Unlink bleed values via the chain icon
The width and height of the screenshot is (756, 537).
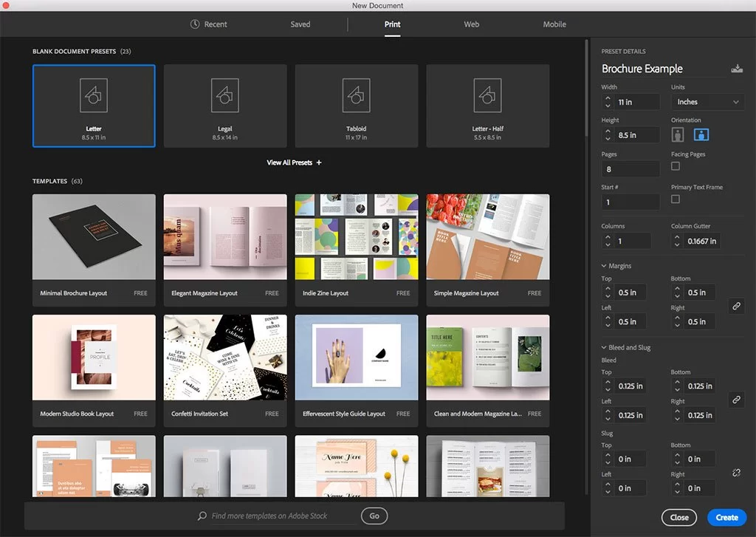click(736, 400)
